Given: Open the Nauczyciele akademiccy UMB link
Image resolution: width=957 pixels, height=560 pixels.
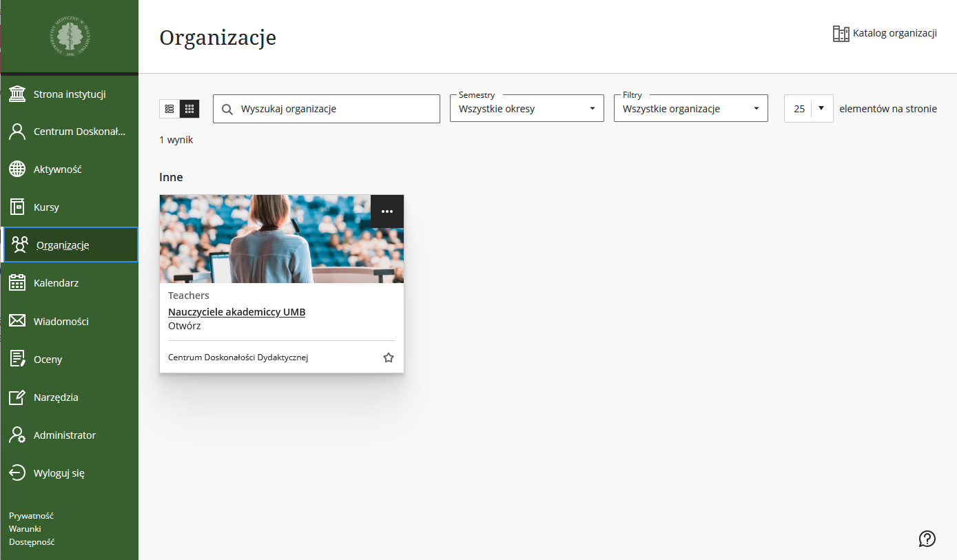Looking at the screenshot, I should coord(236,312).
